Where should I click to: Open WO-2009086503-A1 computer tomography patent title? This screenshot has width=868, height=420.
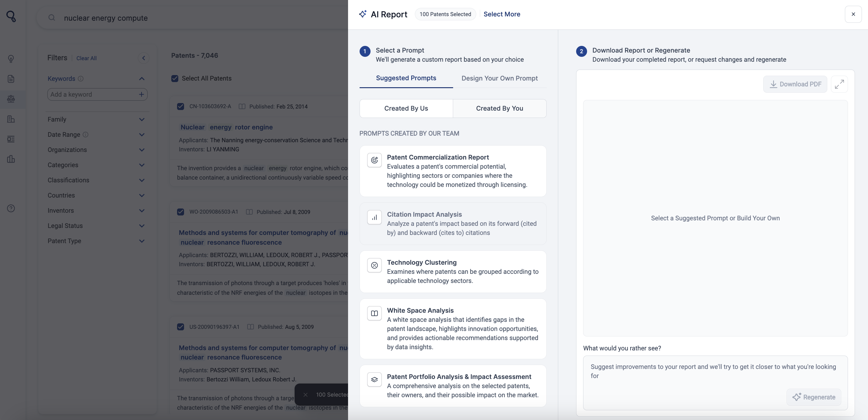click(264, 237)
